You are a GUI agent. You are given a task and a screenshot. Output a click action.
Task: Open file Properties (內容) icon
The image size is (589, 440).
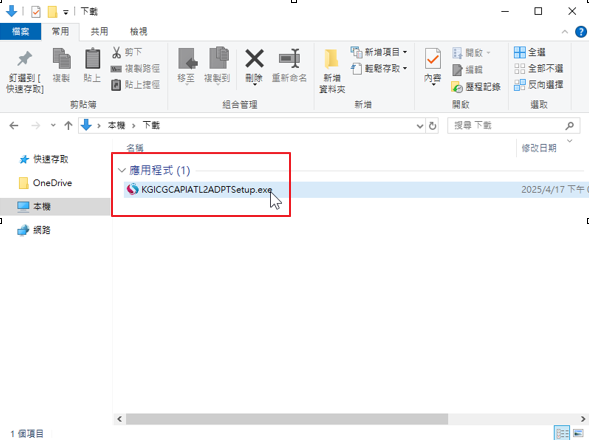tap(432, 59)
